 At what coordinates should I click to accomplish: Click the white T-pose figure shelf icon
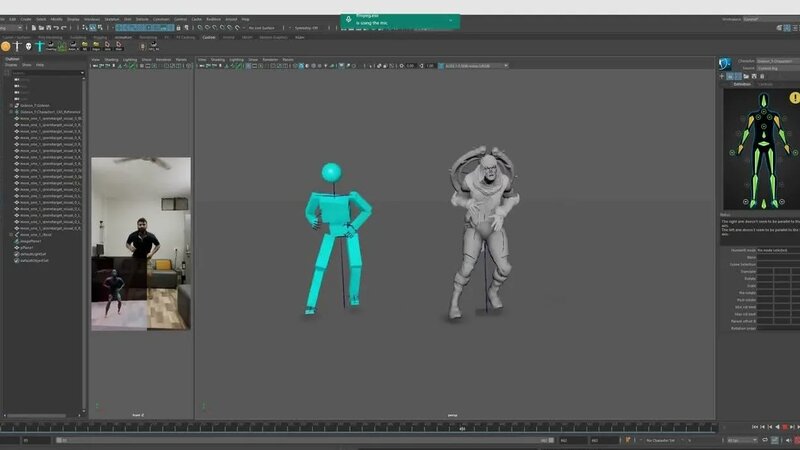click(17, 46)
